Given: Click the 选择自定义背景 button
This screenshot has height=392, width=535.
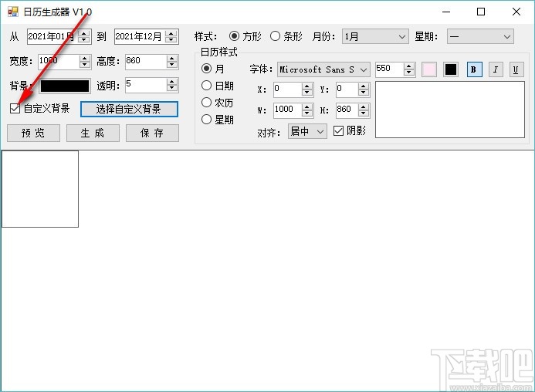Looking at the screenshot, I should pyautogui.click(x=129, y=109).
